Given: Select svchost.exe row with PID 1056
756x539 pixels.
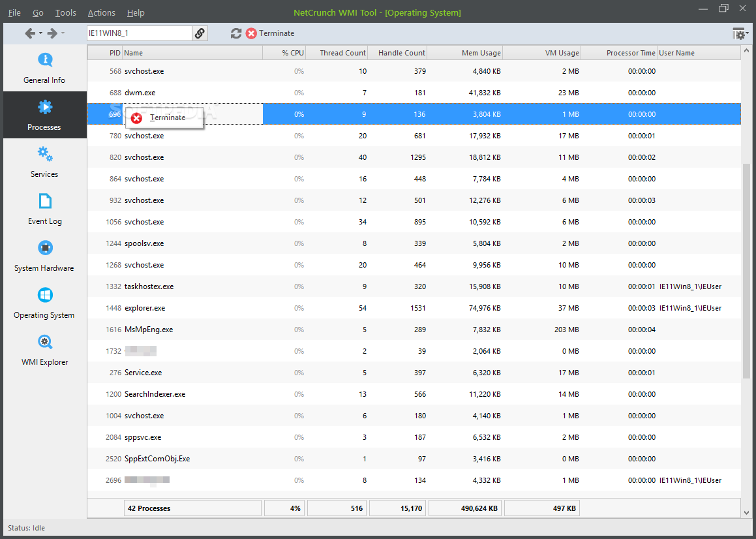Looking at the screenshot, I should point(414,222).
